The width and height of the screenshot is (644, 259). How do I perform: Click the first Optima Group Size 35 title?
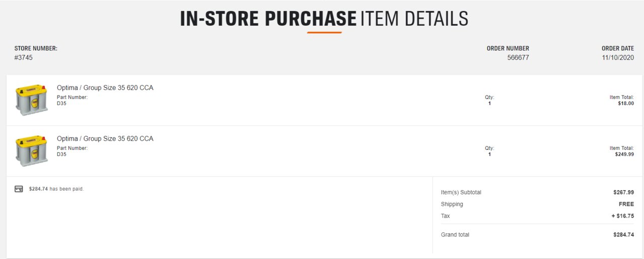coord(105,88)
